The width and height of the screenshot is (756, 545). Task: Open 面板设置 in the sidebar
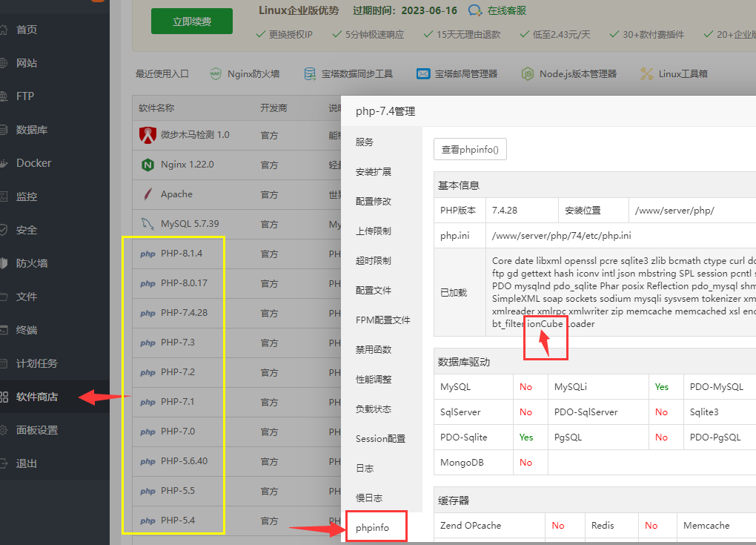37,430
